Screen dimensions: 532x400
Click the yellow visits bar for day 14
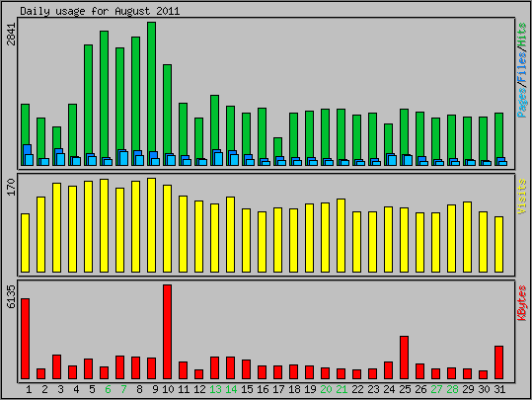pos(230,235)
